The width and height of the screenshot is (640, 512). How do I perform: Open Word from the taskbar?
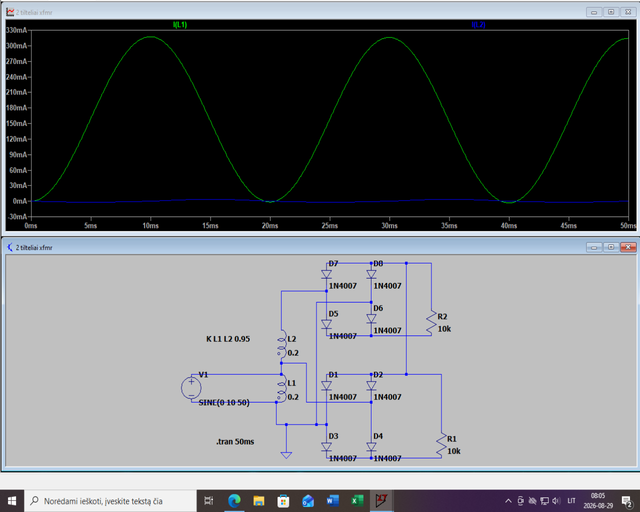click(x=333, y=501)
